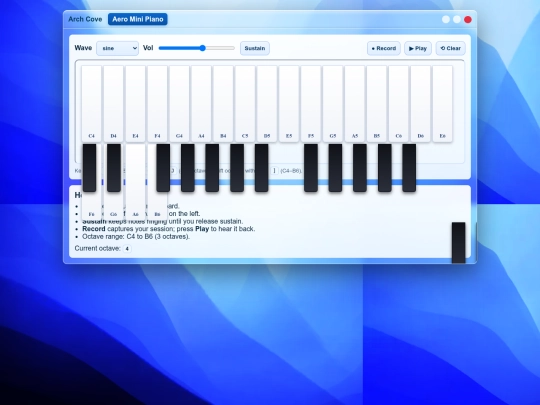540x405 pixels.
Task: Play the C5 white key
Action: [x=245, y=104]
